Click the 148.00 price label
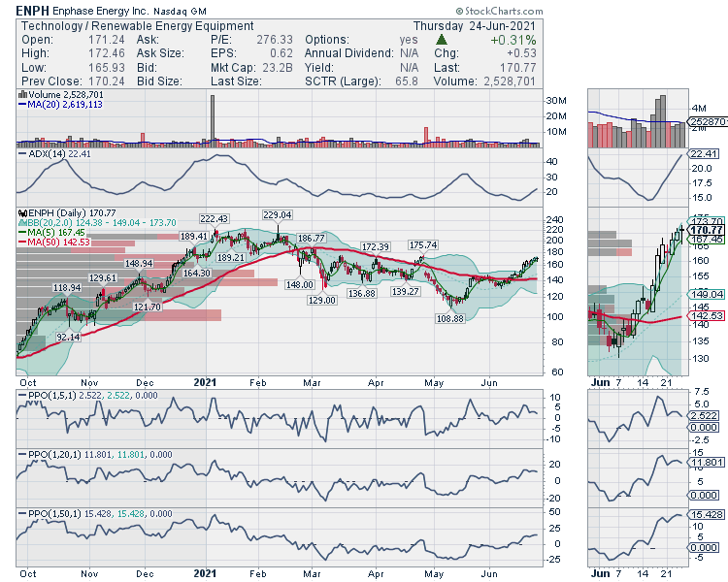Image resolution: width=728 pixels, height=582 pixels. pyautogui.click(x=300, y=284)
